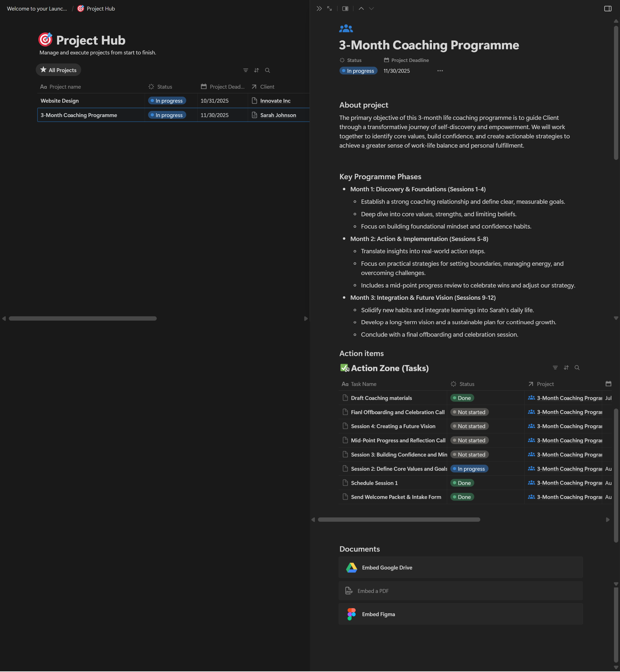Open the Website Design project row
This screenshot has height=672, width=620.
[60, 101]
